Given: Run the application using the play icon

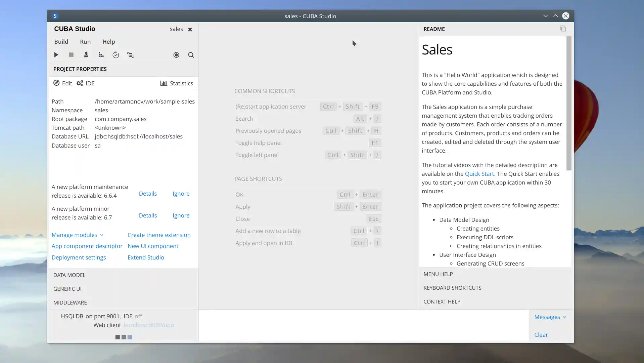Looking at the screenshot, I should click(x=56, y=55).
